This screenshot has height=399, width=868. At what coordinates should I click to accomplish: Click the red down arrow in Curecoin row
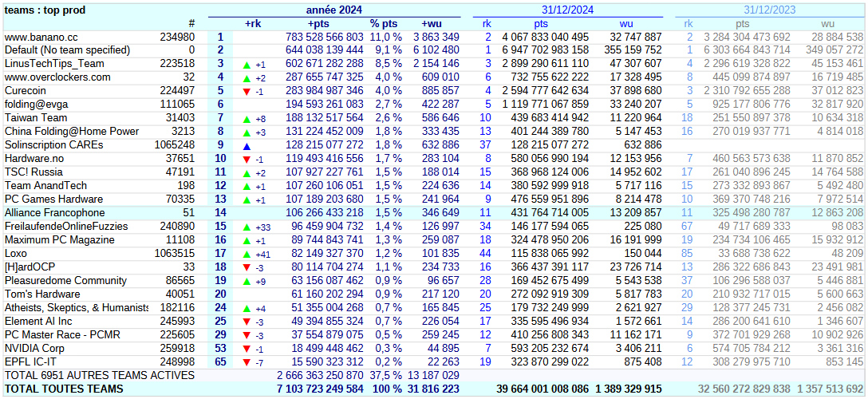pyautogui.click(x=247, y=91)
